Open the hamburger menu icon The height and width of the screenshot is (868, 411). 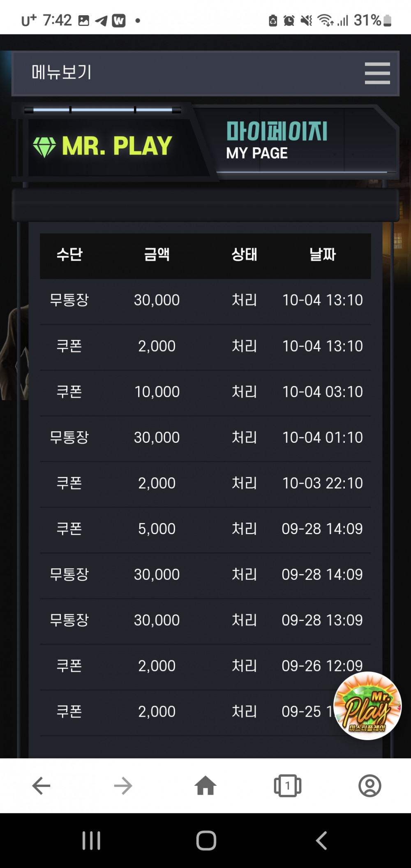coord(377,73)
